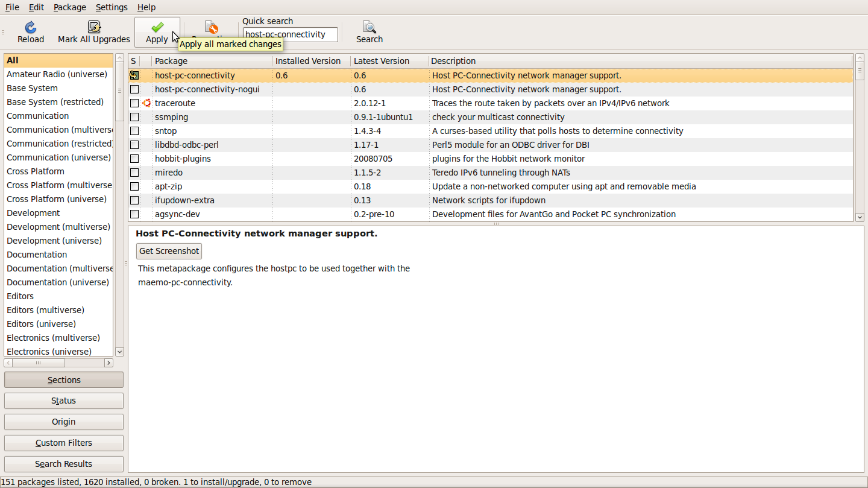Show the Status filter view
The height and width of the screenshot is (488, 868).
[x=64, y=401]
